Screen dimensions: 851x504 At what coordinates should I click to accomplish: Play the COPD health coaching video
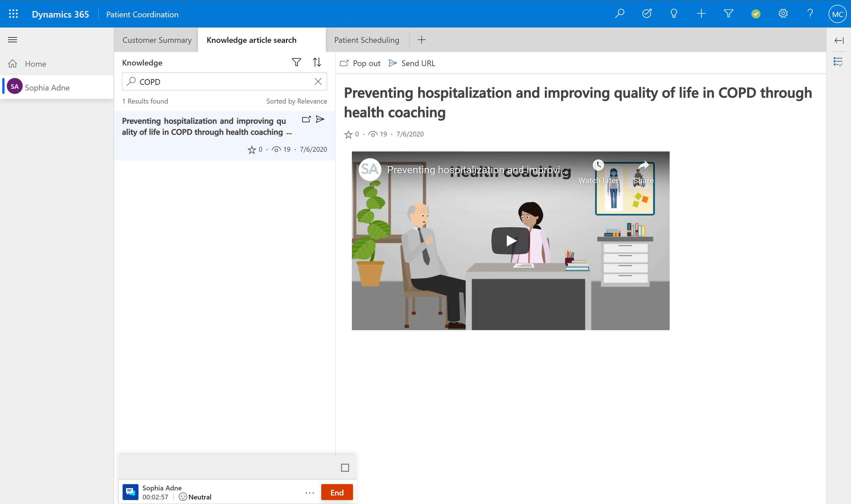point(510,240)
